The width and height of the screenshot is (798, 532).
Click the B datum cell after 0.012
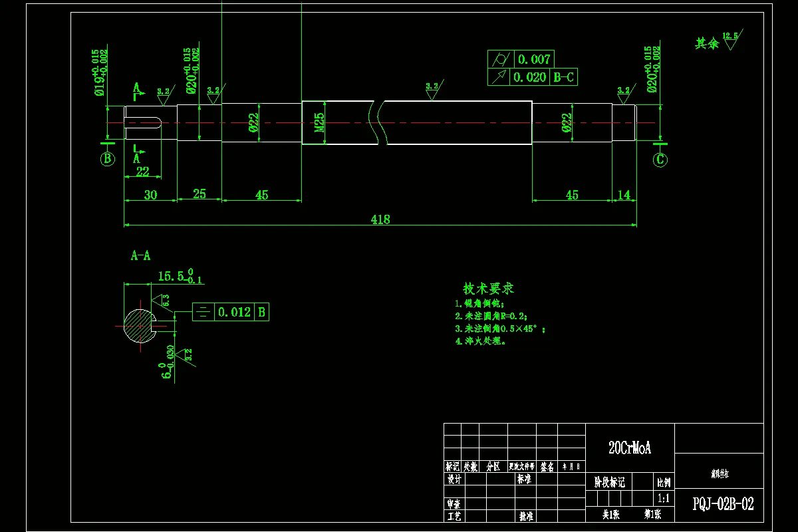(262, 311)
